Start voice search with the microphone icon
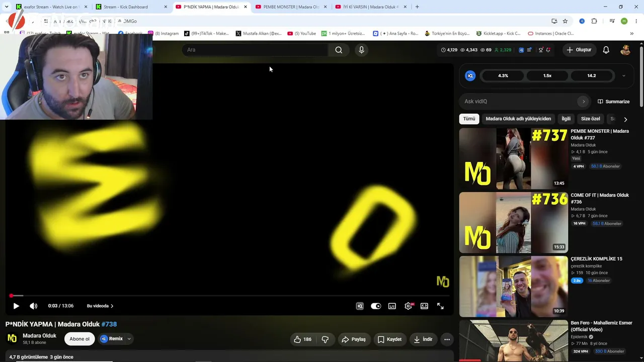The height and width of the screenshot is (362, 644). click(361, 50)
